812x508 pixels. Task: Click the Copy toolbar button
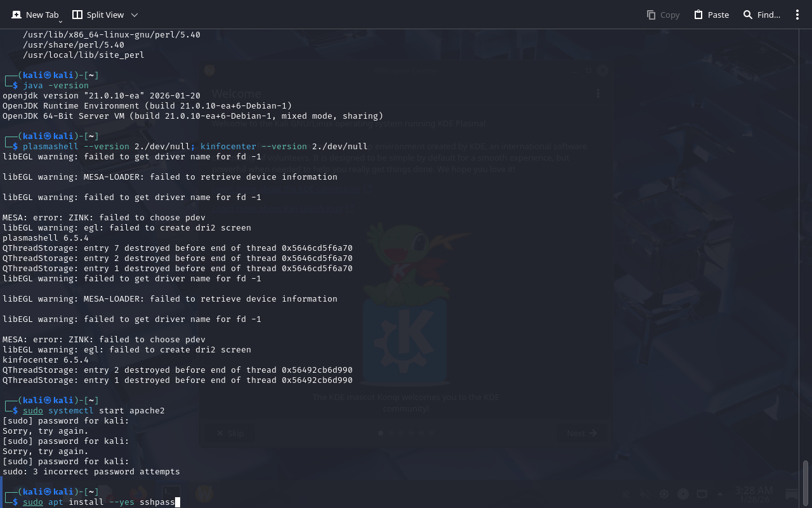pos(663,15)
